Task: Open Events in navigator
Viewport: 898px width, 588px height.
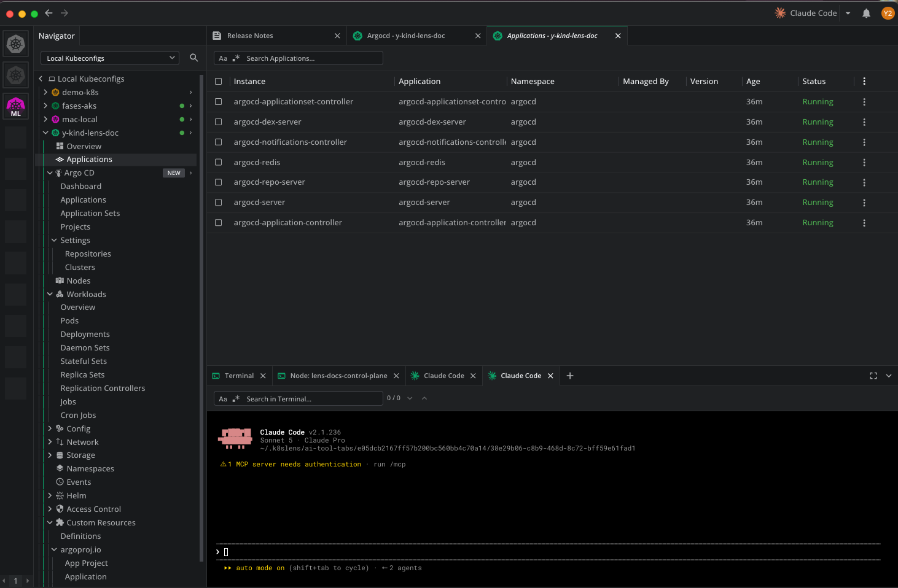Action: [x=79, y=482]
